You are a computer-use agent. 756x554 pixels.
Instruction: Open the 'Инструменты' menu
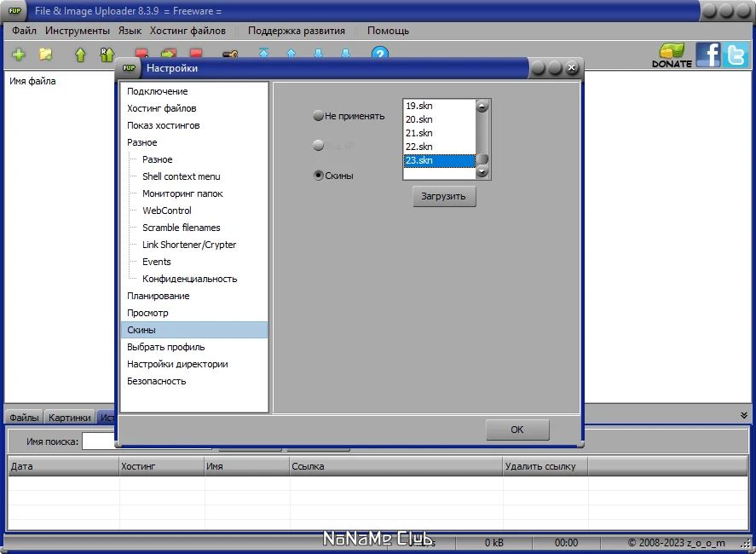(x=78, y=31)
